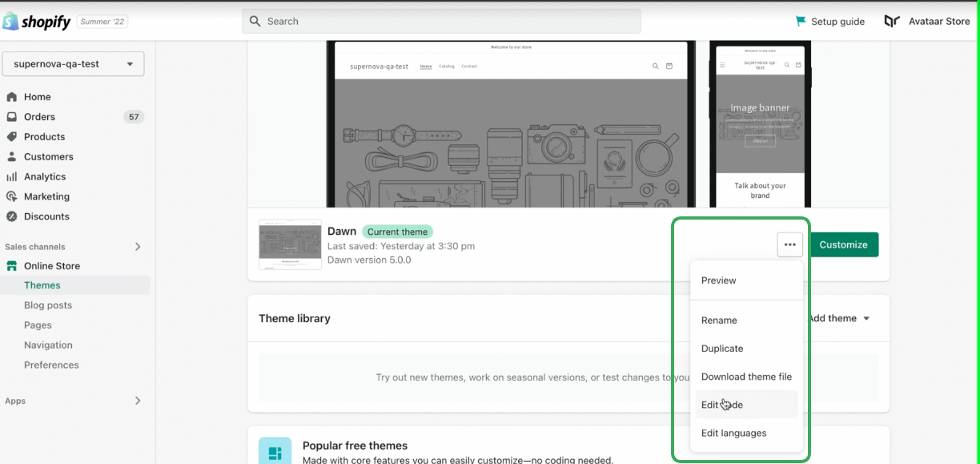Viewport: 980px width, 464px height.
Task: Click the green Customize button
Action: point(844,244)
